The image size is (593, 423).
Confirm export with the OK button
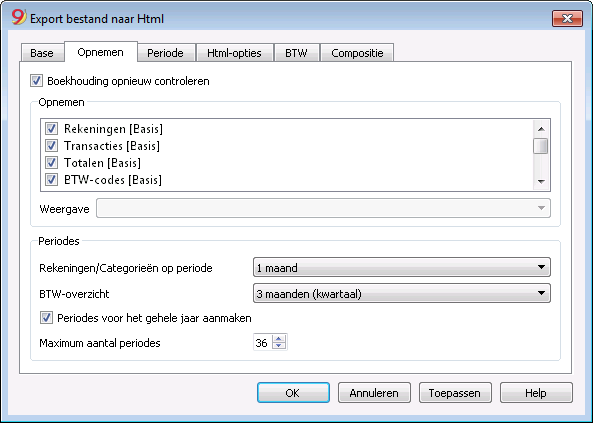(293, 393)
